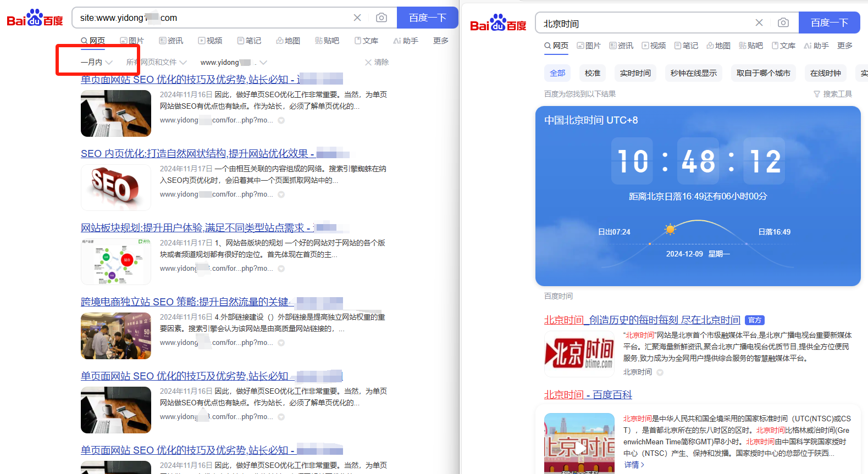
Task: Click the 北京时间 btime.com logo thumbnail
Action: coord(579,354)
